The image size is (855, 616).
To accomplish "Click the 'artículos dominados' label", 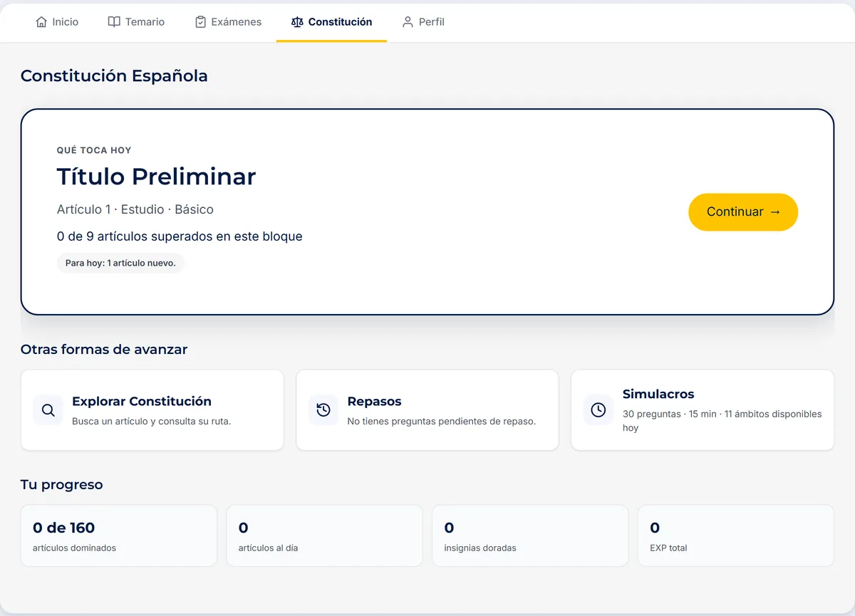I will coord(74,548).
